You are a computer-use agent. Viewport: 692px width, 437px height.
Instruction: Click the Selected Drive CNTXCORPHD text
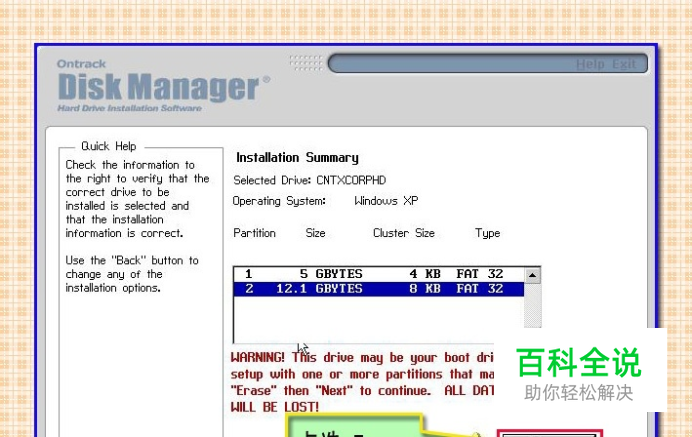point(309,180)
